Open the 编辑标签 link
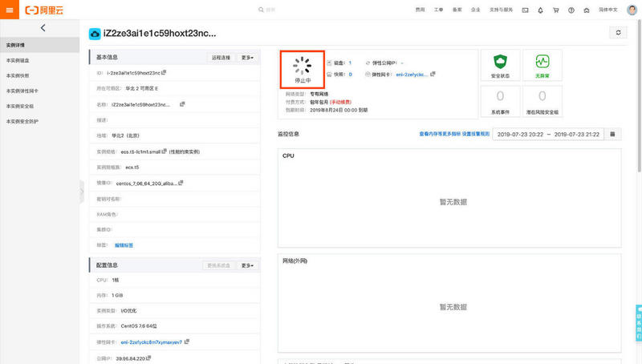This screenshot has height=364, width=642. [124, 245]
